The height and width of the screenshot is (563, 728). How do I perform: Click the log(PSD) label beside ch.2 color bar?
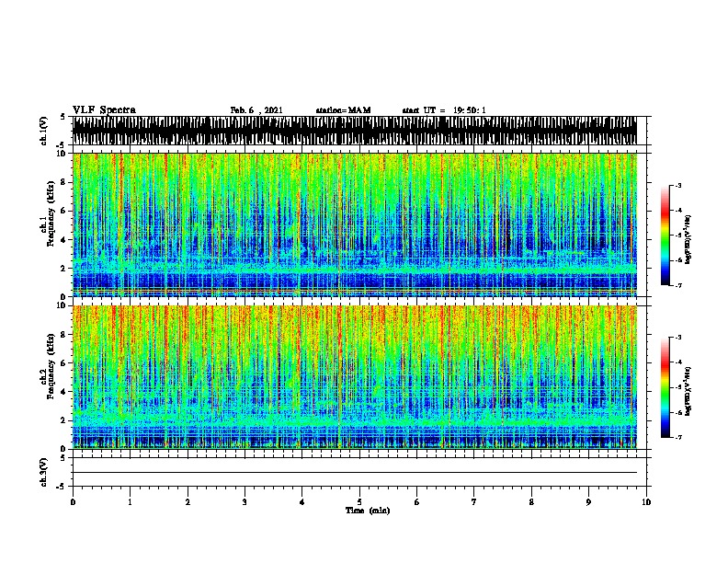(688, 392)
